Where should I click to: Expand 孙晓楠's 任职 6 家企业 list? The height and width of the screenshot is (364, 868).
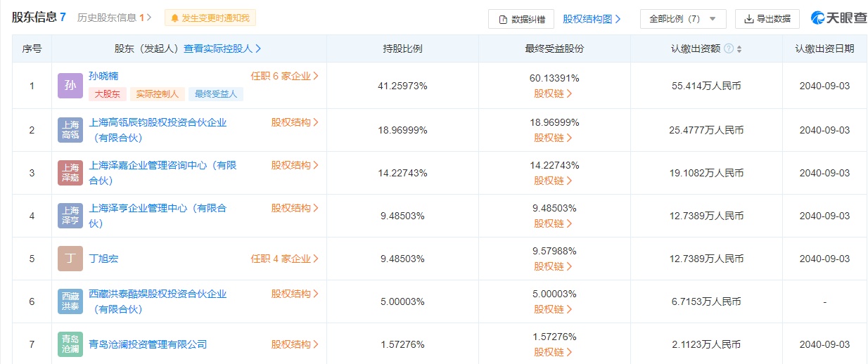coord(284,76)
